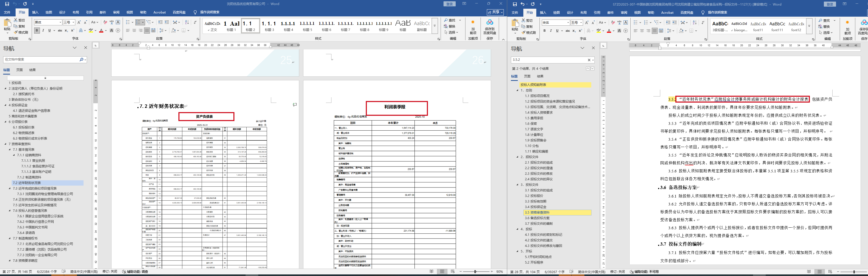This screenshot has height=276, width=868.
Task: Toggle Justify alignment in the right window
Action: [654, 31]
